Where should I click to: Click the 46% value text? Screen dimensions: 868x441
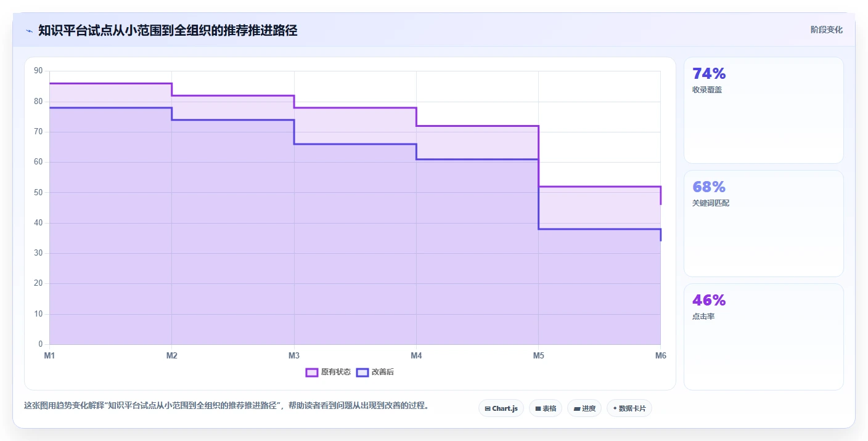click(709, 301)
